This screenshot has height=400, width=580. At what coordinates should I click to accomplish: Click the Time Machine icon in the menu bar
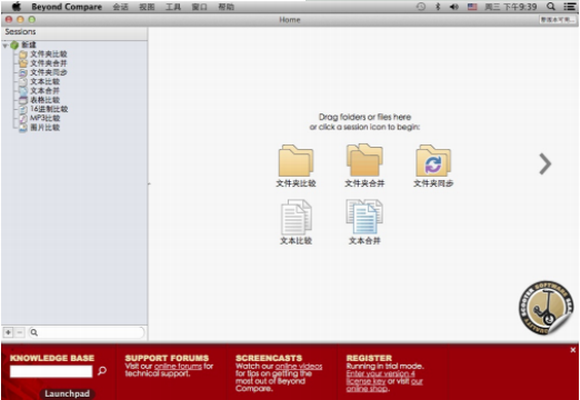pos(421,7)
